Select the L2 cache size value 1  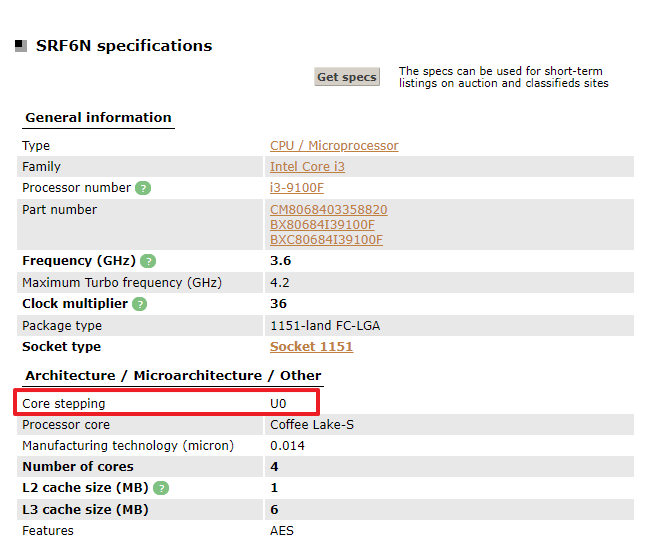[274, 488]
